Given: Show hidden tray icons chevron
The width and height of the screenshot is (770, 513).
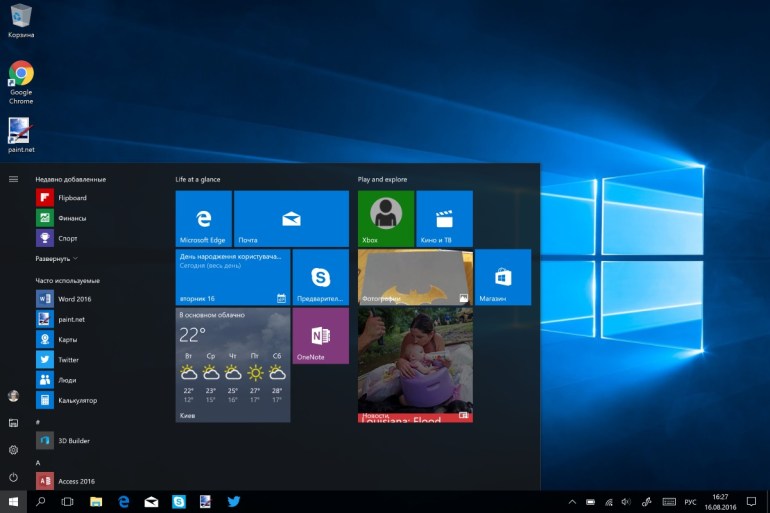Looking at the screenshot, I should (572, 502).
